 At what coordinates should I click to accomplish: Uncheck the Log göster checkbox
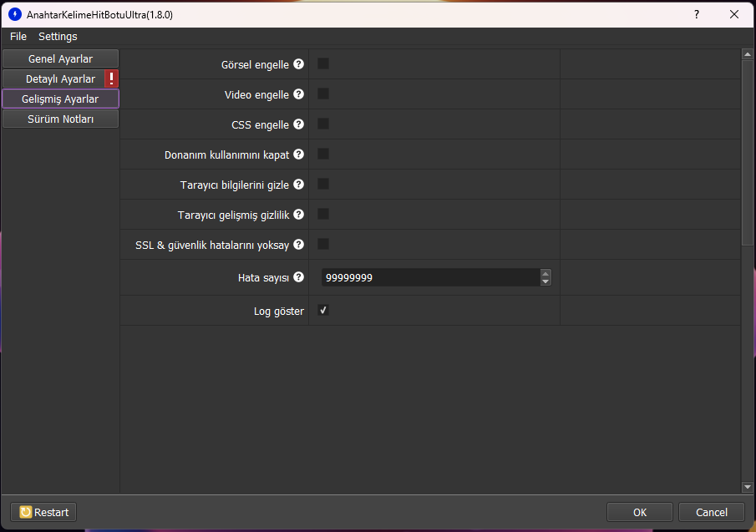point(323,311)
